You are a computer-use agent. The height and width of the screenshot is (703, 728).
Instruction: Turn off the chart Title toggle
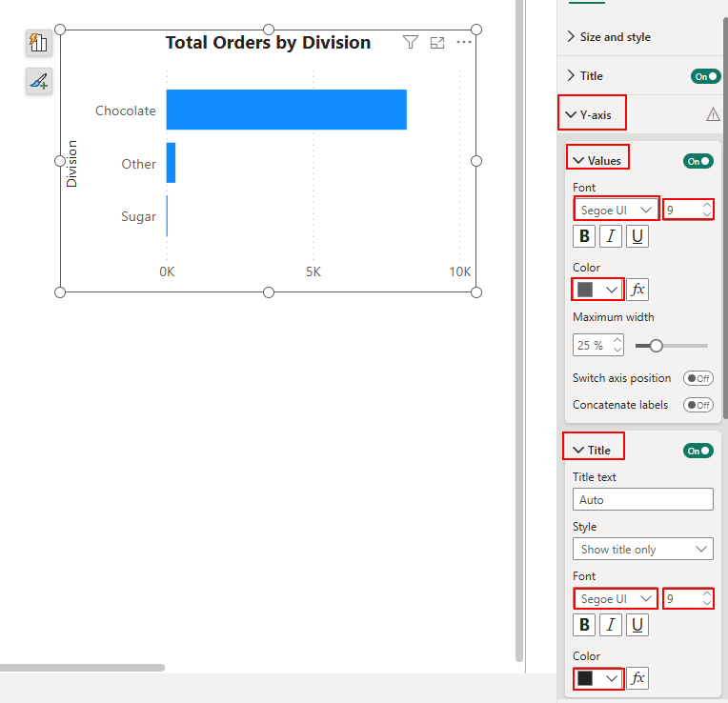705,76
